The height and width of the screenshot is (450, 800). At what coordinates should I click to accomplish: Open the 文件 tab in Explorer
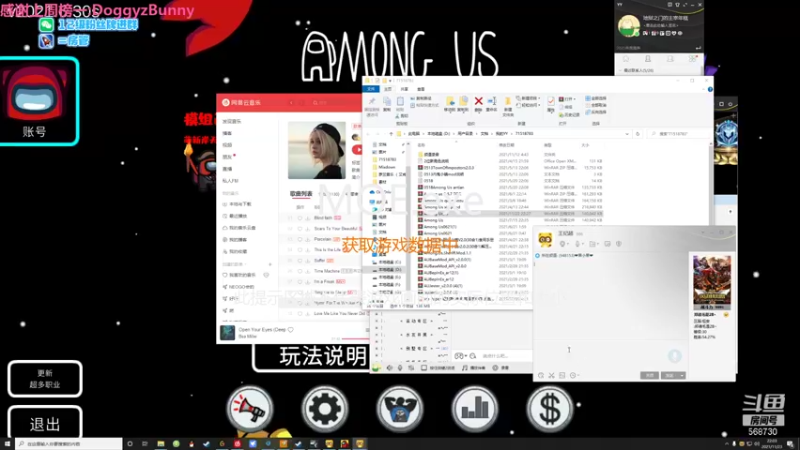pyautogui.click(x=371, y=89)
